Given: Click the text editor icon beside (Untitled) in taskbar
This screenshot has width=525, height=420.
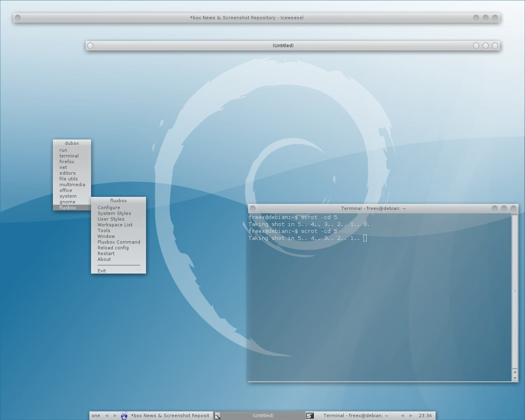Looking at the screenshot, I should 217,415.
